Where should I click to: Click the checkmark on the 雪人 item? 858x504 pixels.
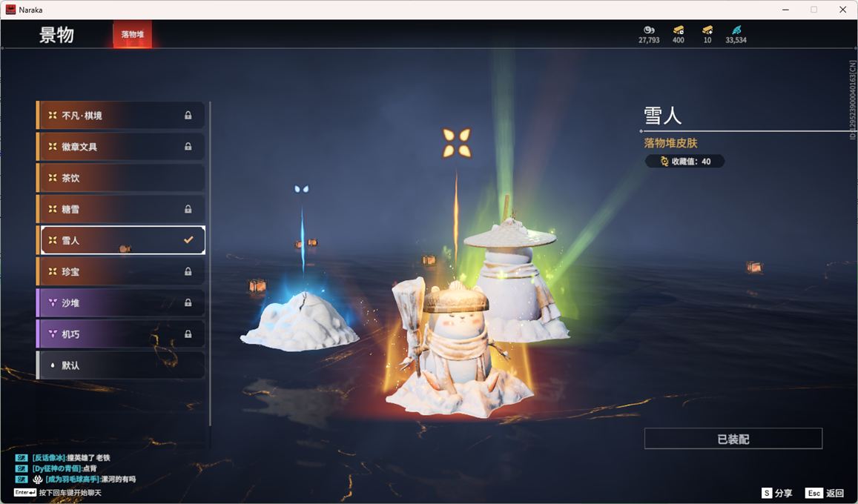pyautogui.click(x=188, y=240)
